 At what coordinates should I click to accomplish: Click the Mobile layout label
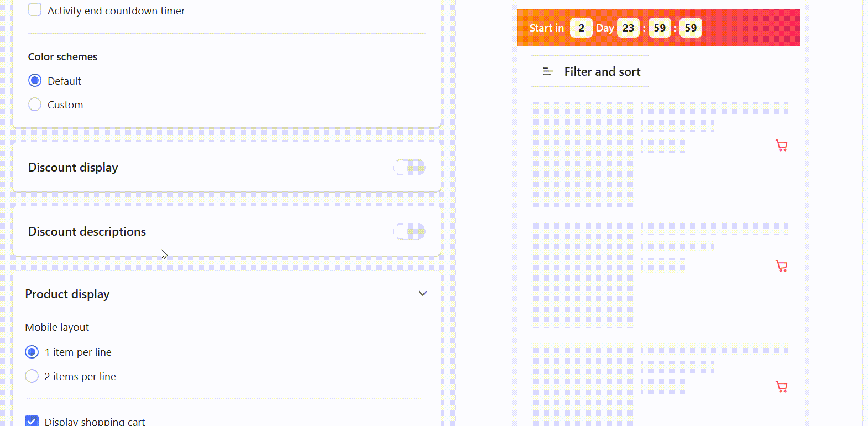click(57, 327)
